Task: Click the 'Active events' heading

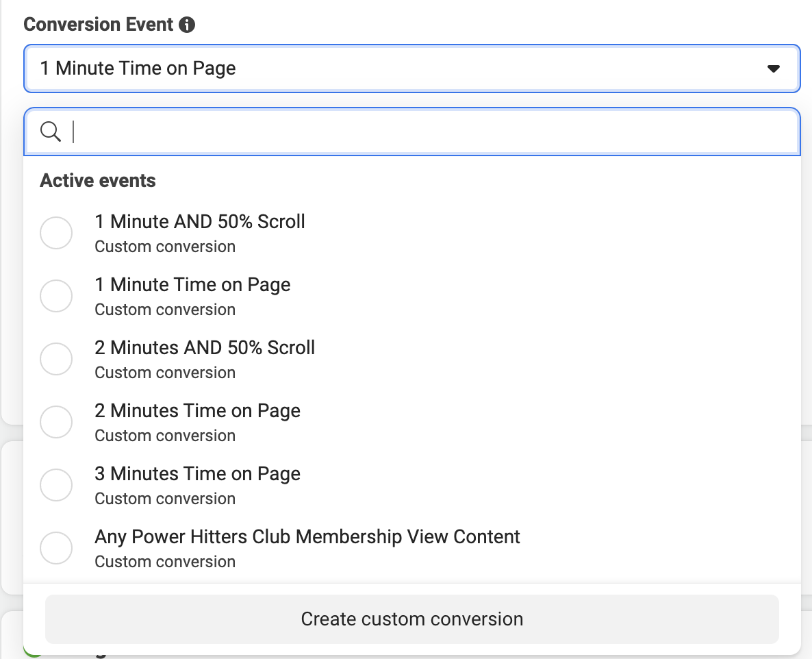Action: click(x=98, y=181)
